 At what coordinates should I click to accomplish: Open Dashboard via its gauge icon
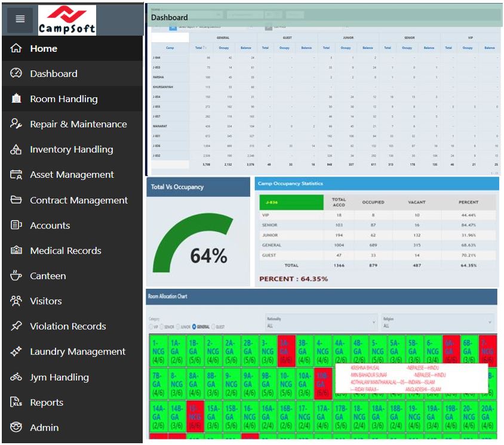click(16, 73)
